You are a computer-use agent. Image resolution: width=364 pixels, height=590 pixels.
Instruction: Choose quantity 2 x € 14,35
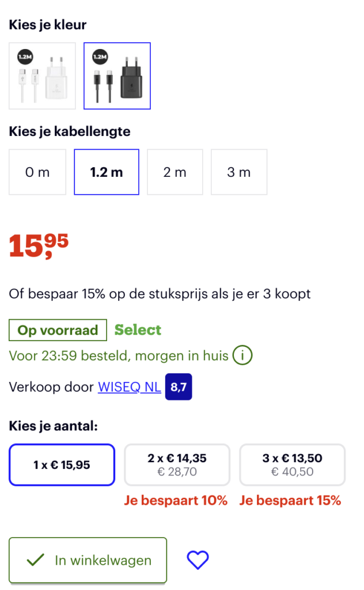[177, 465]
